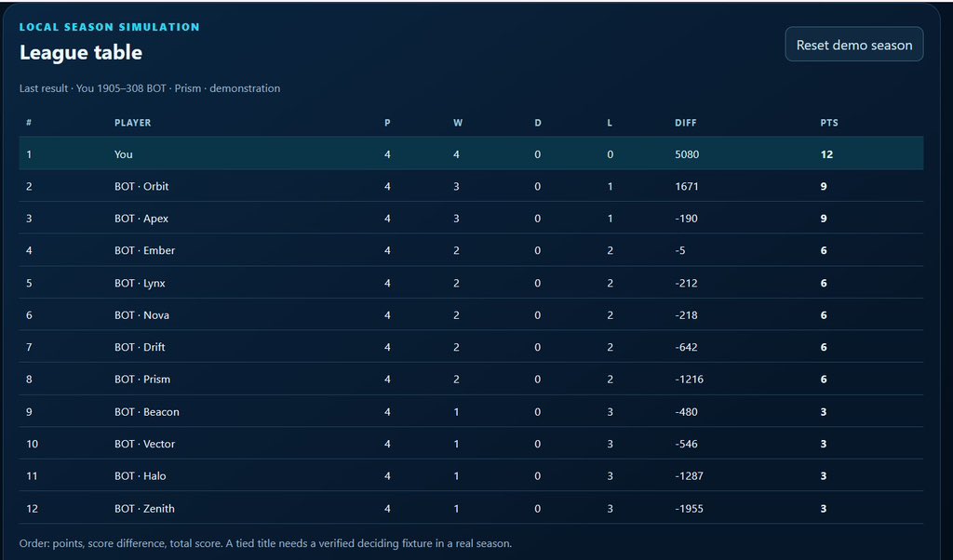Click 'BOT · Halo' player name
This screenshot has width=953, height=560.
click(140, 476)
